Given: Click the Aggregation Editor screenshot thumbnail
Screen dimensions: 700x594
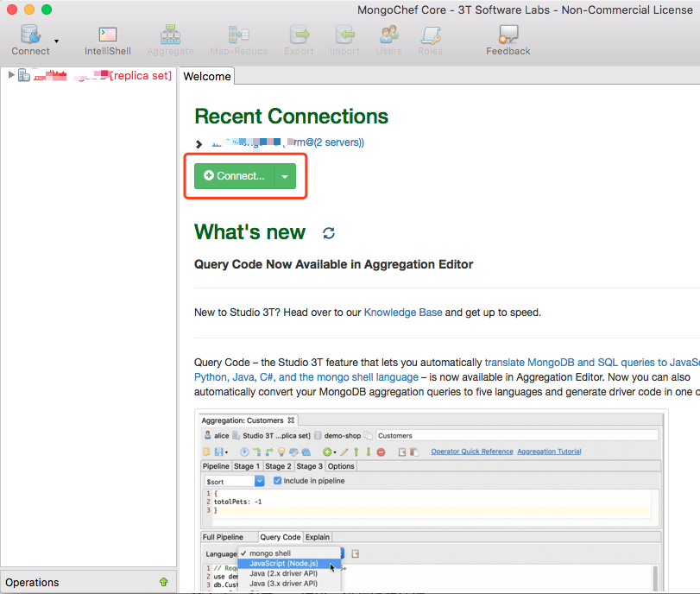Looking at the screenshot, I should click(x=432, y=501).
